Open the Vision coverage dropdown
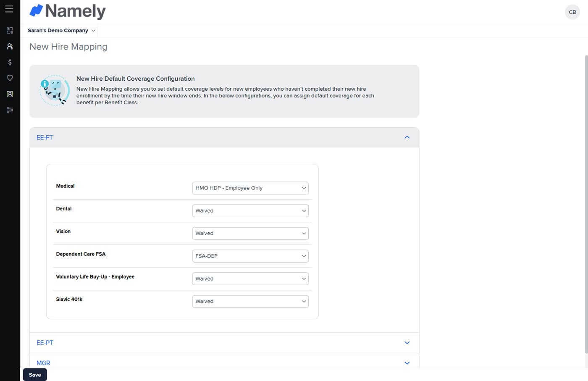The width and height of the screenshot is (588, 381). 250,234
